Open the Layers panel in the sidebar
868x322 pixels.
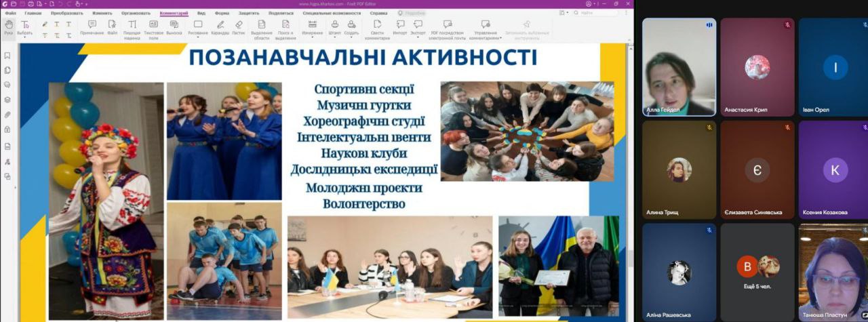tap(7, 100)
